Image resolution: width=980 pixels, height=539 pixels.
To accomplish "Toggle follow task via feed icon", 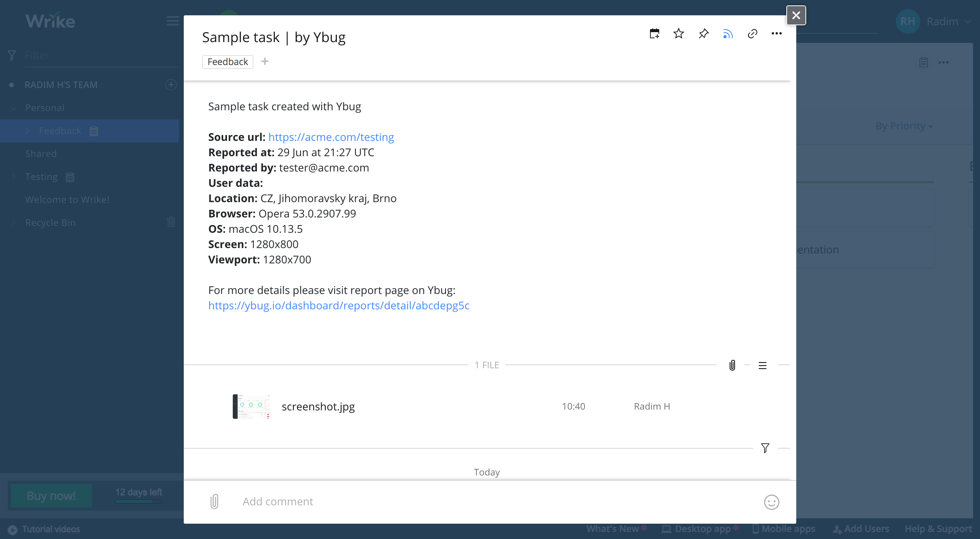I will pos(728,34).
